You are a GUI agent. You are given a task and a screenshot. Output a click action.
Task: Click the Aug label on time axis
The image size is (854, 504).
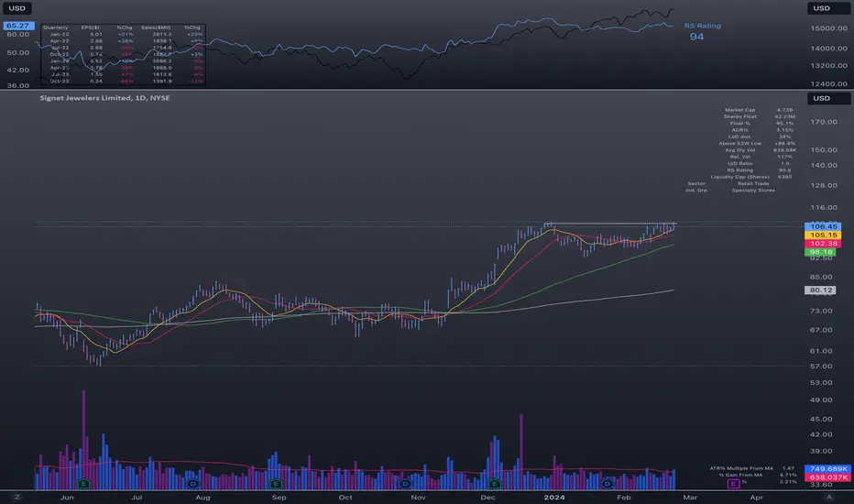pos(203,497)
